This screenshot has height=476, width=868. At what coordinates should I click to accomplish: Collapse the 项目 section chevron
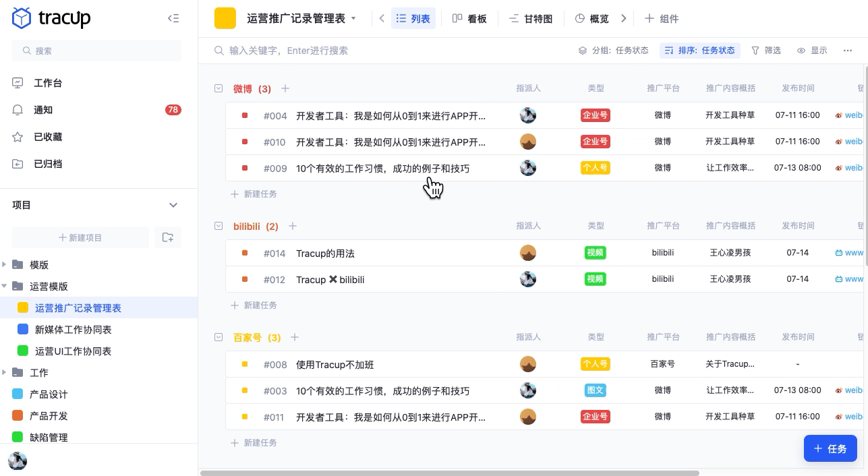coord(173,205)
